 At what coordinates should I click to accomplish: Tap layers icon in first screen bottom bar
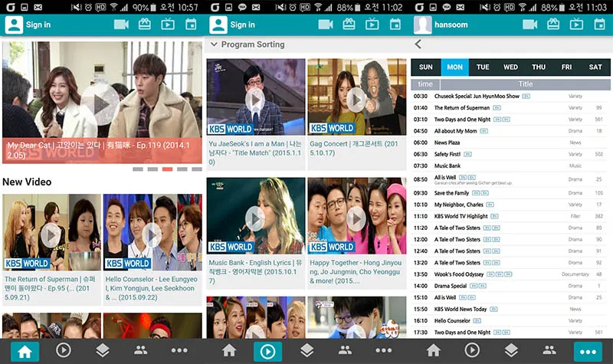(103, 350)
